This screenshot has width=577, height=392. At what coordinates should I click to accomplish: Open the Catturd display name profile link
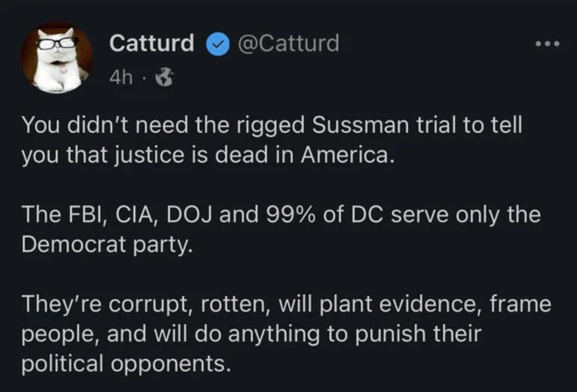pyautogui.click(x=152, y=43)
